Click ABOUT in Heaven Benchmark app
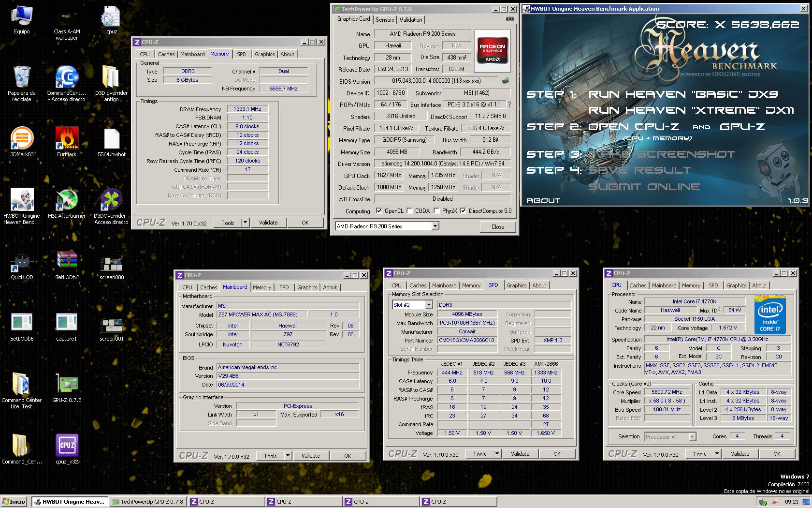This screenshot has width=812, height=508. pyautogui.click(x=543, y=200)
